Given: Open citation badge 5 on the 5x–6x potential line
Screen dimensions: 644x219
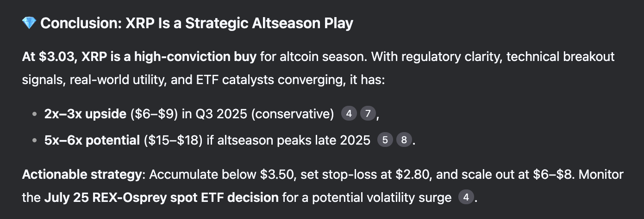Looking at the screenshot, I should [385, 140].
